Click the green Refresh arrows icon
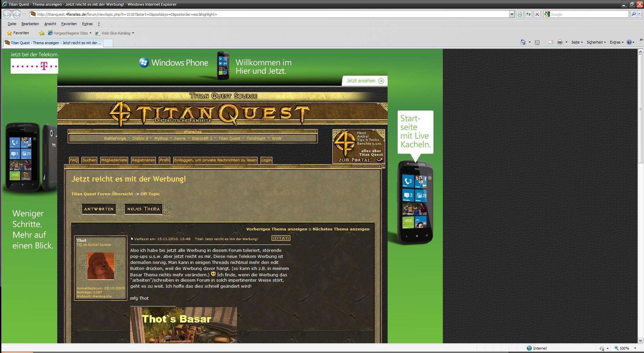This screenshot has width=644, height=353. click(x=529, y=14)
